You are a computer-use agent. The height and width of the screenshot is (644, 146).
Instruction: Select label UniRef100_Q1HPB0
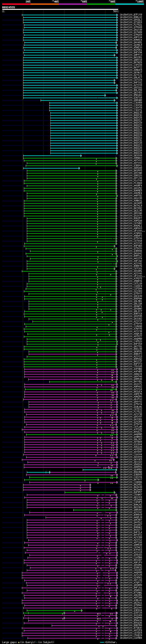pyautogui.click(x=131, y=469)
